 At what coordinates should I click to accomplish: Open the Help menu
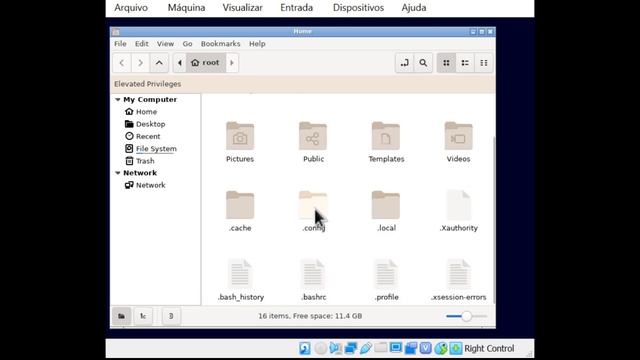pos(257,44)
